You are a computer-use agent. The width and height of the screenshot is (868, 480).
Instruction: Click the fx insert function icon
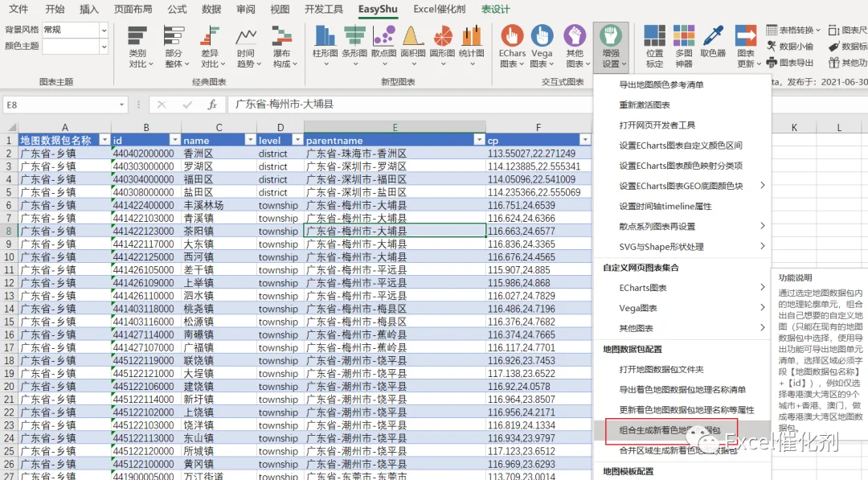click(x=212, y=105)
